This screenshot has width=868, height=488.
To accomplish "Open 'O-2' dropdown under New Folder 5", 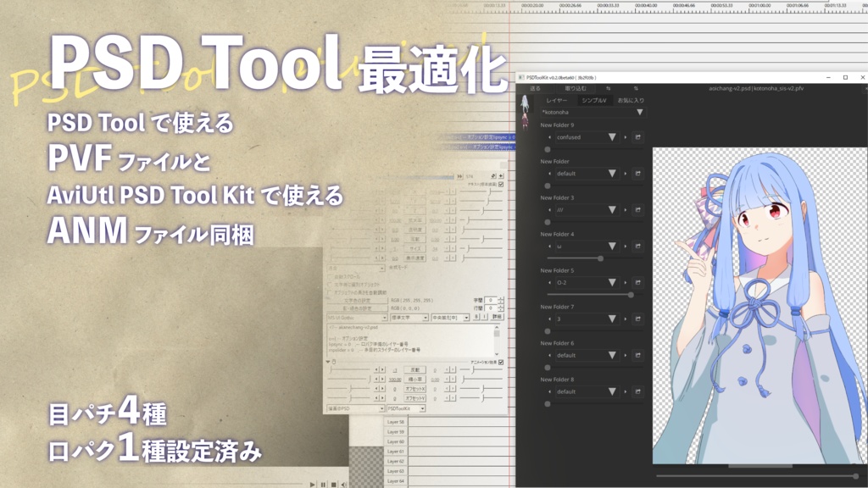I will [x=587, y=283].
